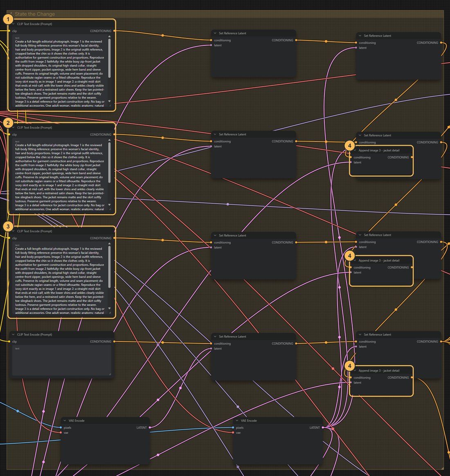Click CONDITIONING output port of third CLIP node
Screen dimensions: 450x476
coord(114,238)
